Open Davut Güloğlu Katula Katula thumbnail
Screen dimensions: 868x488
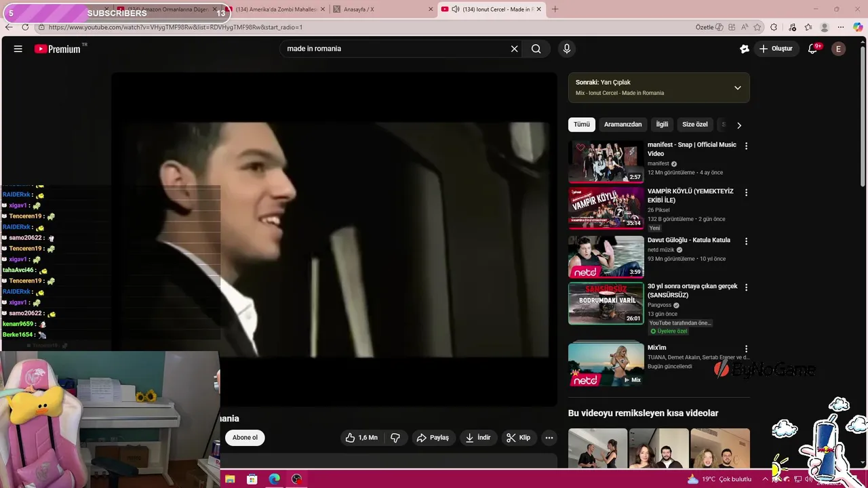[606, 256]
